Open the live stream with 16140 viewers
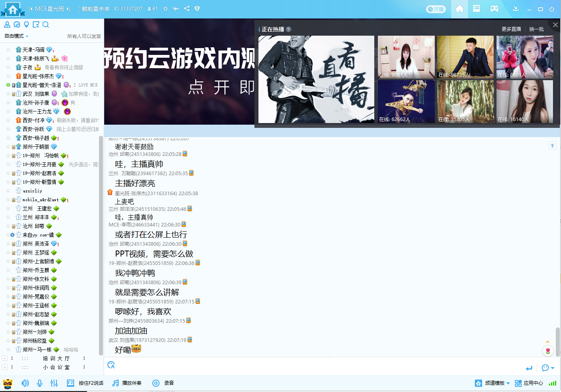The height and width of the screenshot is (392, 561). point(525,101)
